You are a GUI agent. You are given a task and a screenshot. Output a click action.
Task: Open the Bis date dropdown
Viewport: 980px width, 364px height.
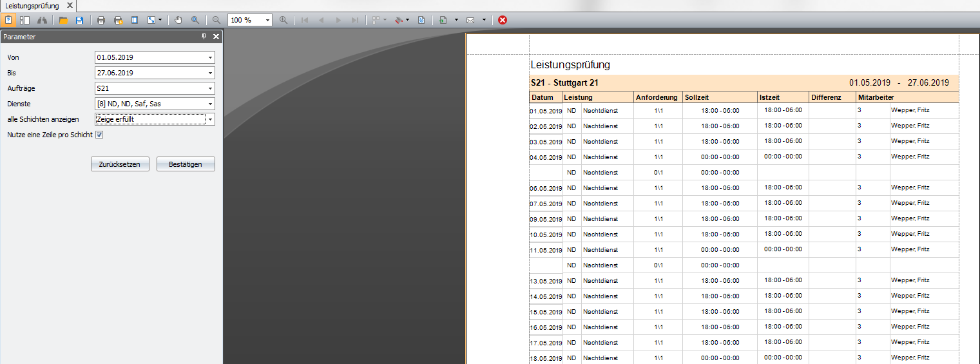[x=210, y=73]
